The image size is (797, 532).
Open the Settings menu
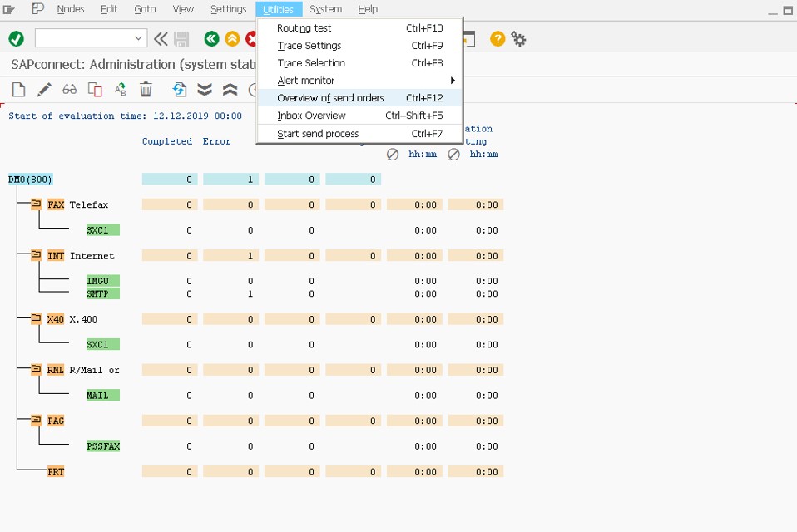pos(228,9)
